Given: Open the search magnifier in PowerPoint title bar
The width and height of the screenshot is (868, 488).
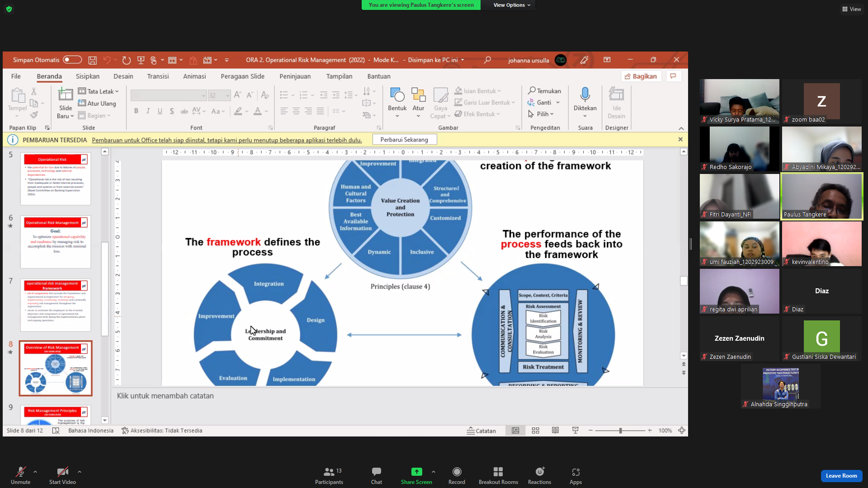Looking at the screenshot, I should tap(487, 60).
